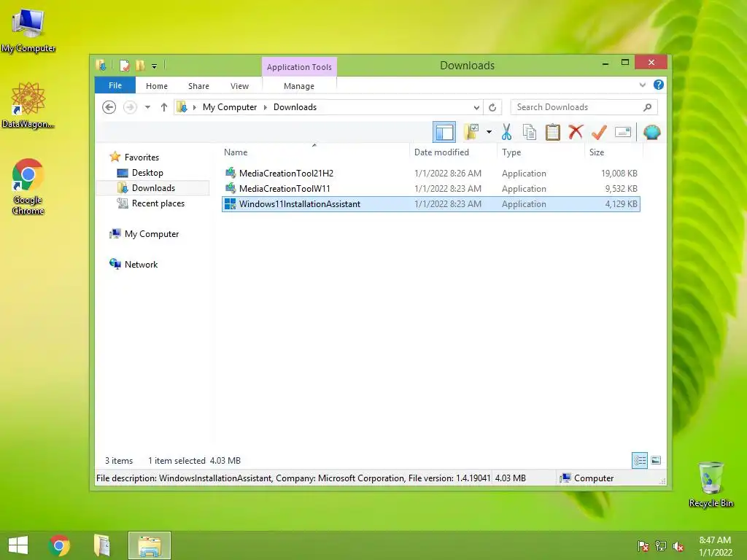Go up one folder level
Image resolution: width=747 pixels, height=560 pixels.
164,107
